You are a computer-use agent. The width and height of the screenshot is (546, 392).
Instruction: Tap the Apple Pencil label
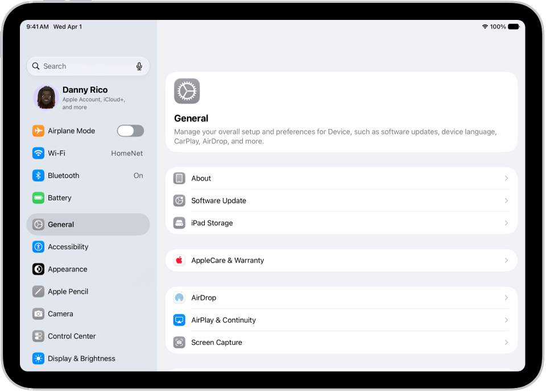coord(68,291)
